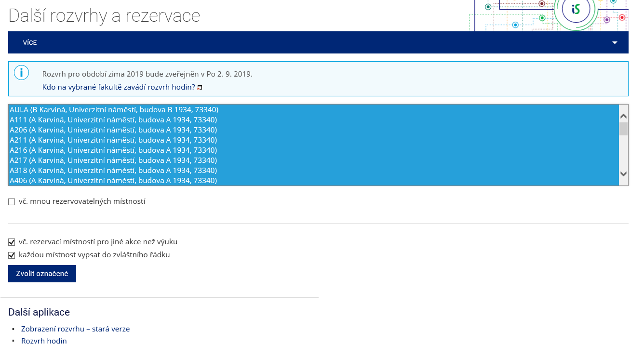The image size is (644, 357).
Task: Click the room list scroll up arrow
Action: point(623,116)
